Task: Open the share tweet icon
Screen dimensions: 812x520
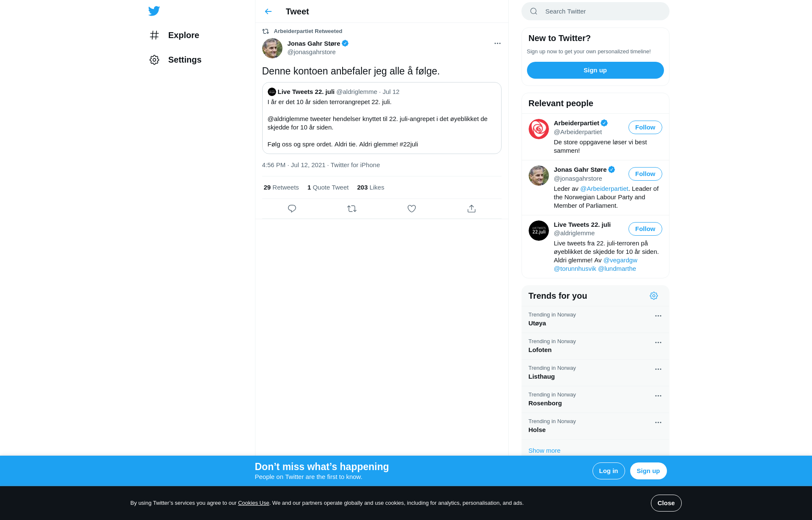Action: (472, 209)
